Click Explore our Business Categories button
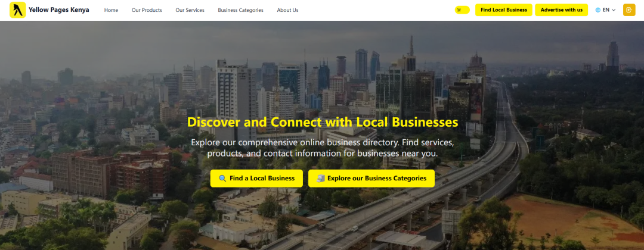The height and width of the screenshot is (250, 644). click(x=371, y=179)
